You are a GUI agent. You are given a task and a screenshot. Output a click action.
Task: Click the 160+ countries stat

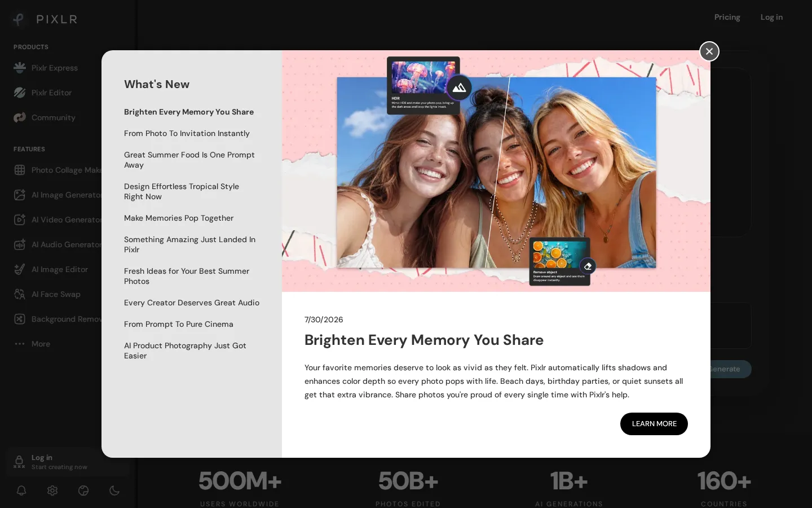(x=724, y=488)
